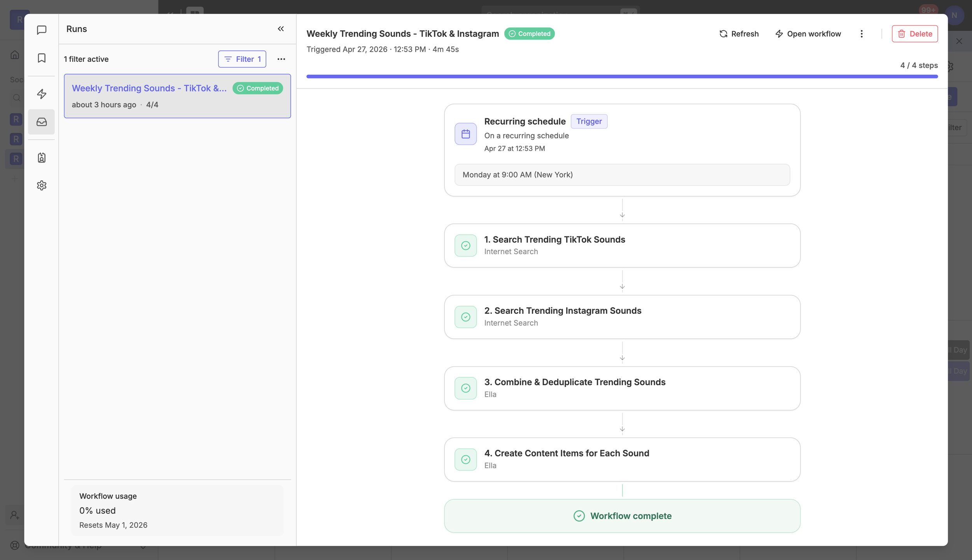
Task: Select the Weekly Trending Sounds run entry
Action: point(177,96)
